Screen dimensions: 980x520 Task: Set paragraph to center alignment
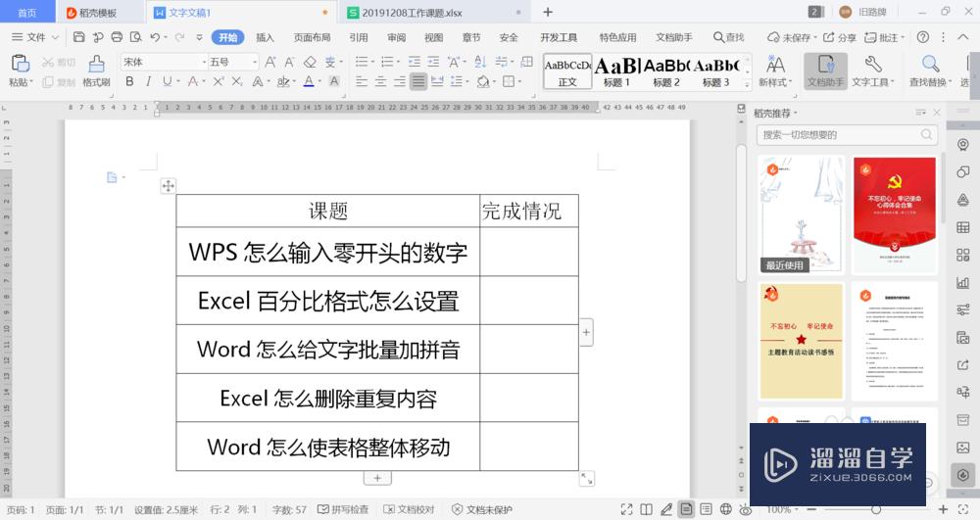tap(380, 81)
